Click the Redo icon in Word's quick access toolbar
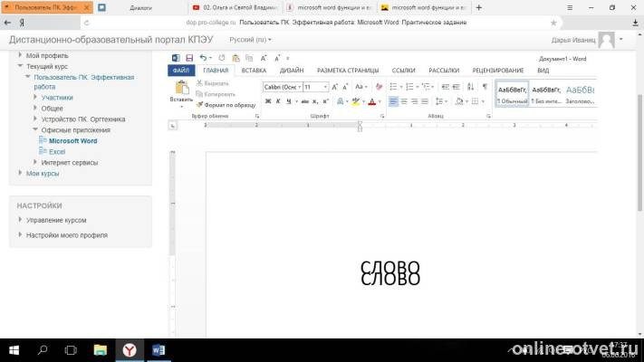Screen dimensions: 644x362 pos(222,58)
